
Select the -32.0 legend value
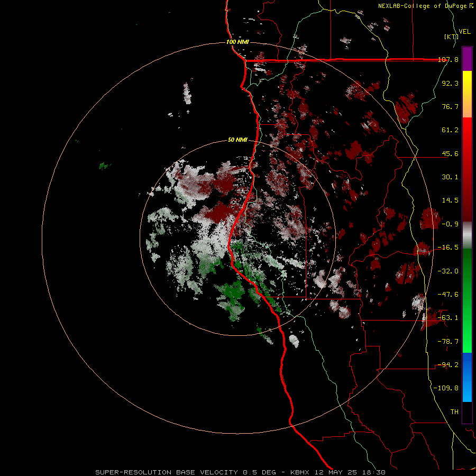coord(448,271)
